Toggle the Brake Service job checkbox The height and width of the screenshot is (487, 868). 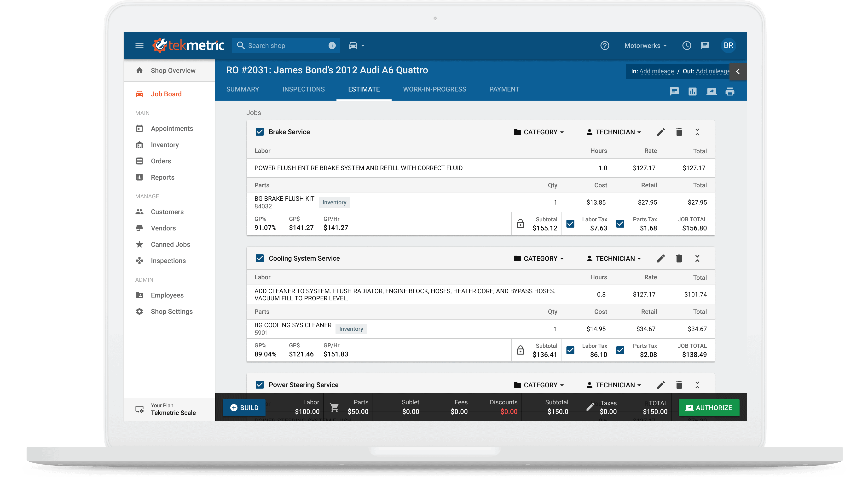click(260, 132)
